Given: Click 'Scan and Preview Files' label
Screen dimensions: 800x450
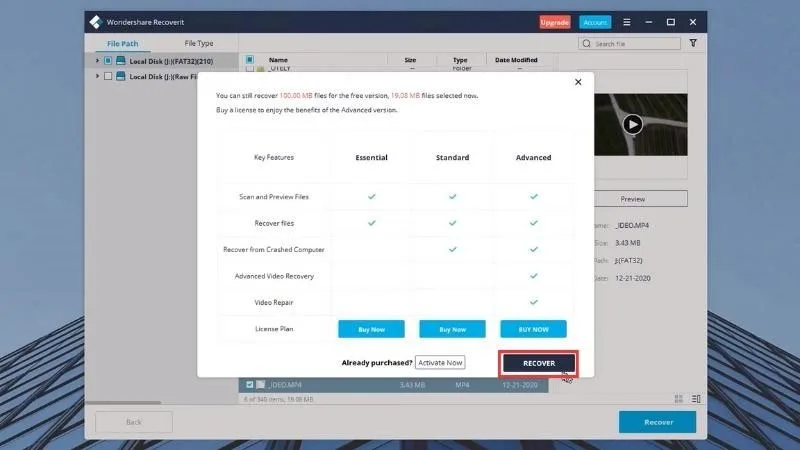Looking at the screenshot, I should [274, 196].
